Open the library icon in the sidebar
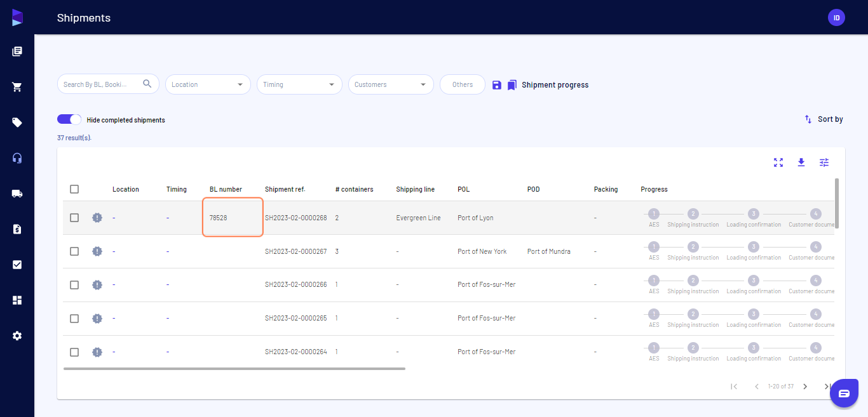 click(17, 51)
